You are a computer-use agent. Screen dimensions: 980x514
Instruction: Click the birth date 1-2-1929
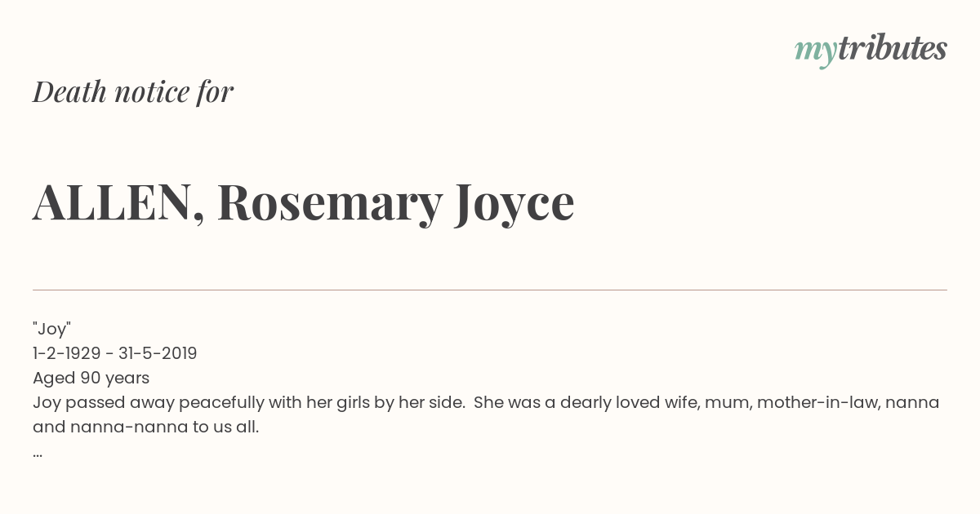pos(67,353)
